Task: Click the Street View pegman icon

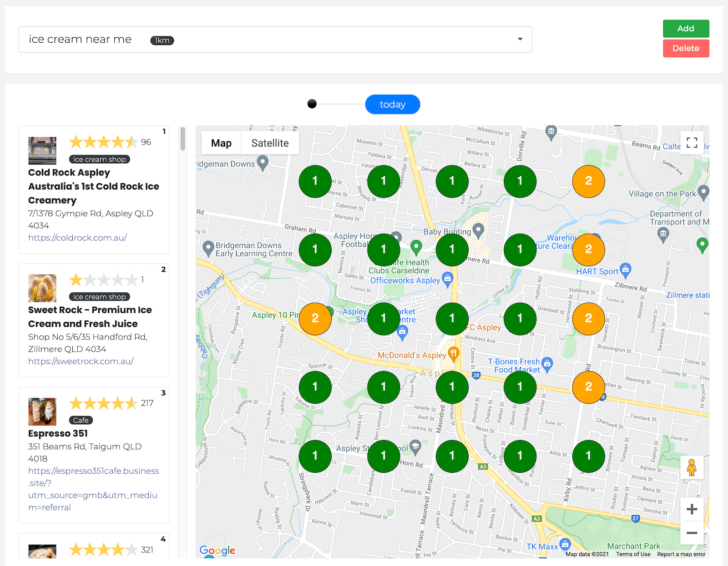Action: pyautogui.click(x=692, y=467)
